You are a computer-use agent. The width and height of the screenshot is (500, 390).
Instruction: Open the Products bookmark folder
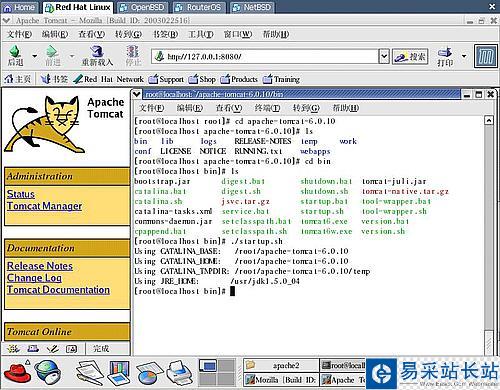[239, 79]
